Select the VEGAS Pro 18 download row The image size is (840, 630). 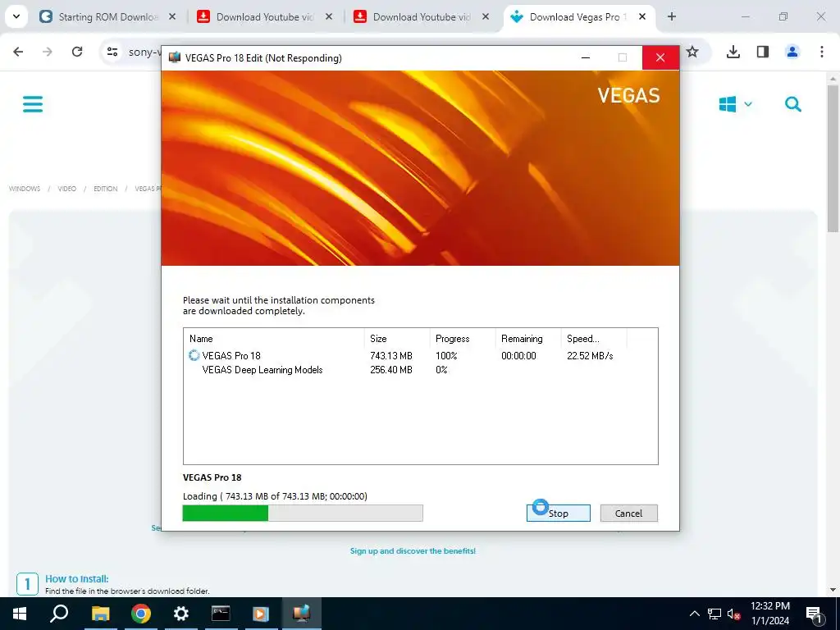tap(421, 356)
